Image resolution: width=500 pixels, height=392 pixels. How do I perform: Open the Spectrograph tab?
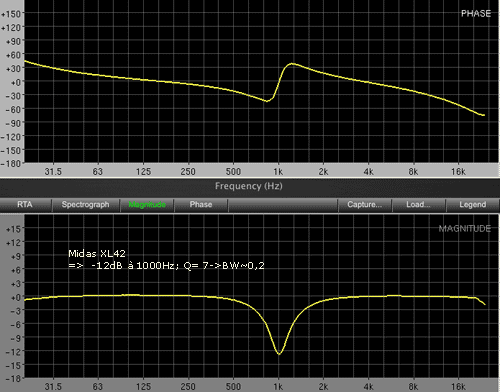(85, 204)
